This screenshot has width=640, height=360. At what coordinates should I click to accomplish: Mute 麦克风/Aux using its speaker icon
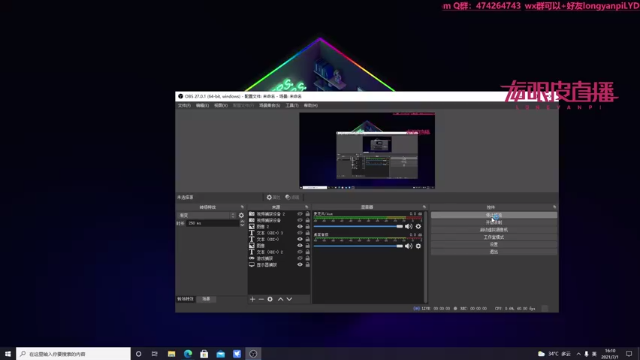[408, 226]
